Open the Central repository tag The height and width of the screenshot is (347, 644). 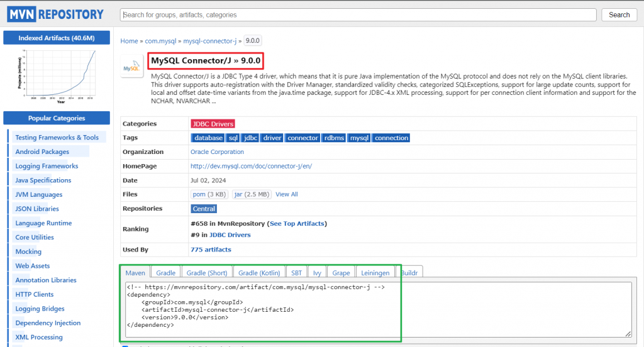pos(204,209)
